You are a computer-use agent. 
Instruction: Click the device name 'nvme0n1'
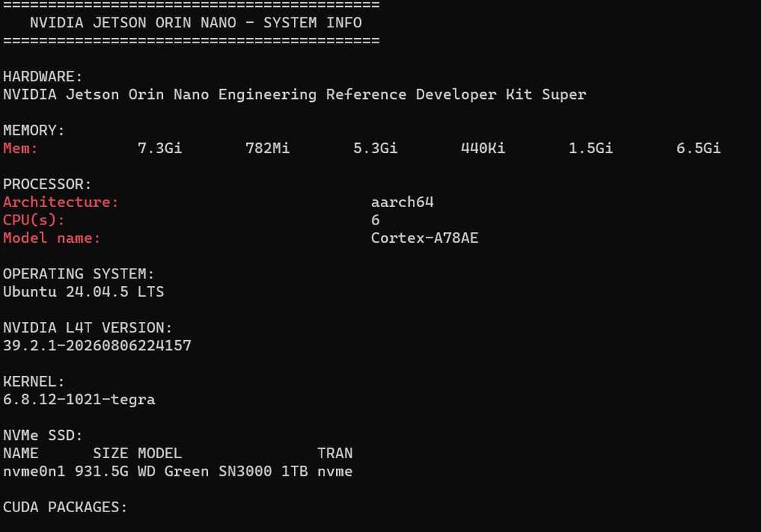(x=34, y=471)
